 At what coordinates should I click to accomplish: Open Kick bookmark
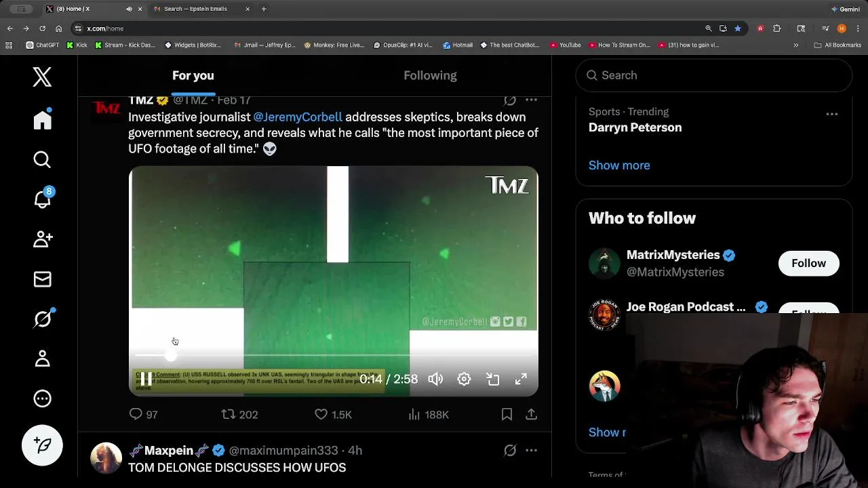tap(77, 45)
